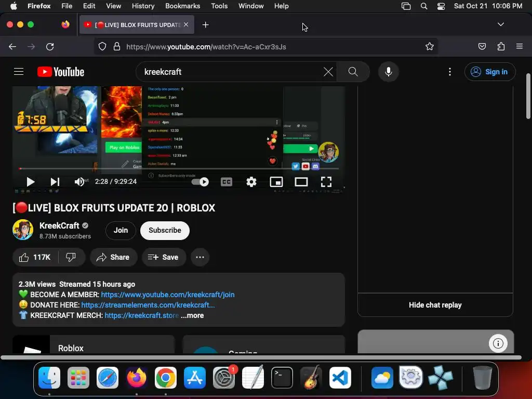The image size is (532, 399).
Task: Open Google Chrome from the Dock
Action: (166, 378)
